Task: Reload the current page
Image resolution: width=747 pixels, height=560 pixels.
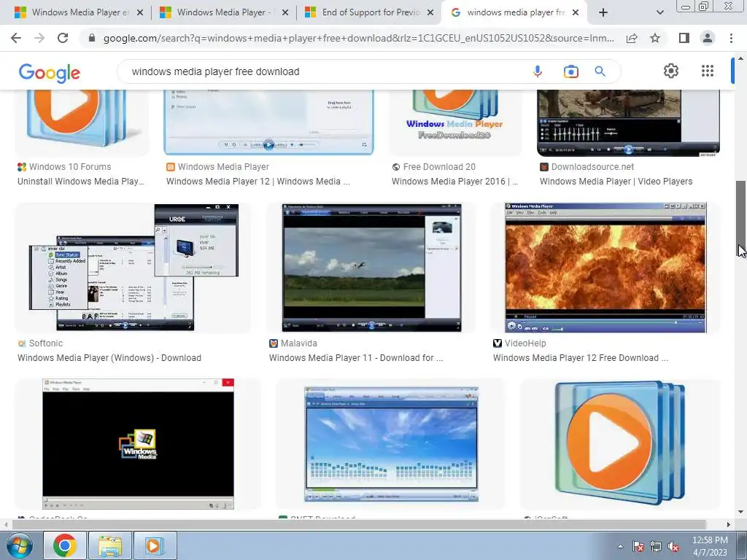Action: coord(63,38)
